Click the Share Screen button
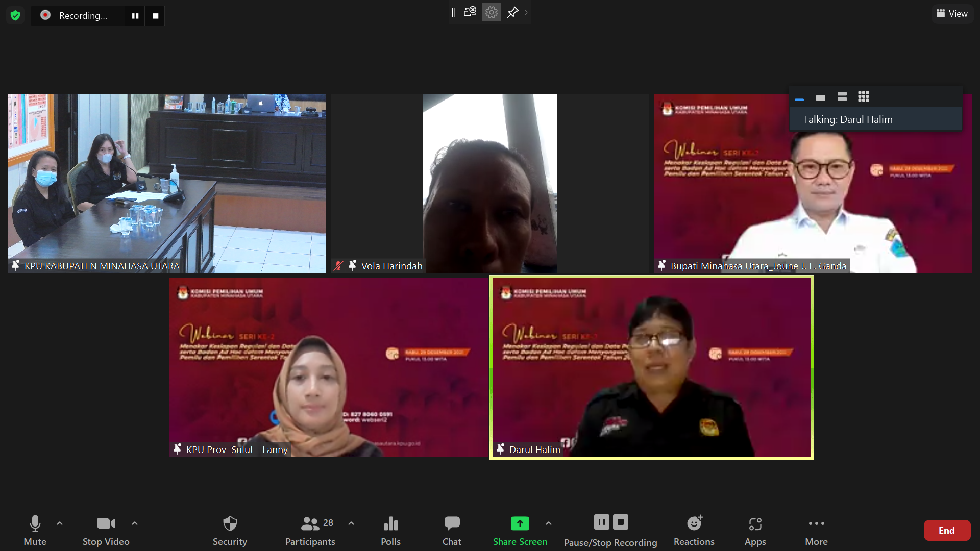The image size is (980, 551). point(520,531)
